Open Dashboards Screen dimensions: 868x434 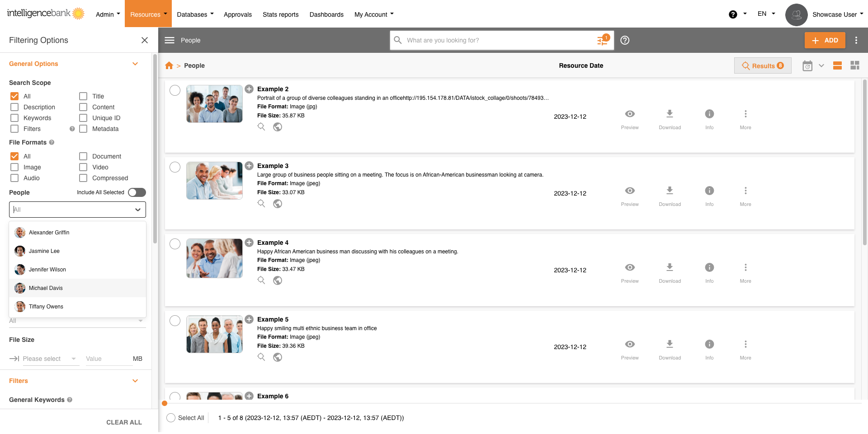[x=326, y=14]
